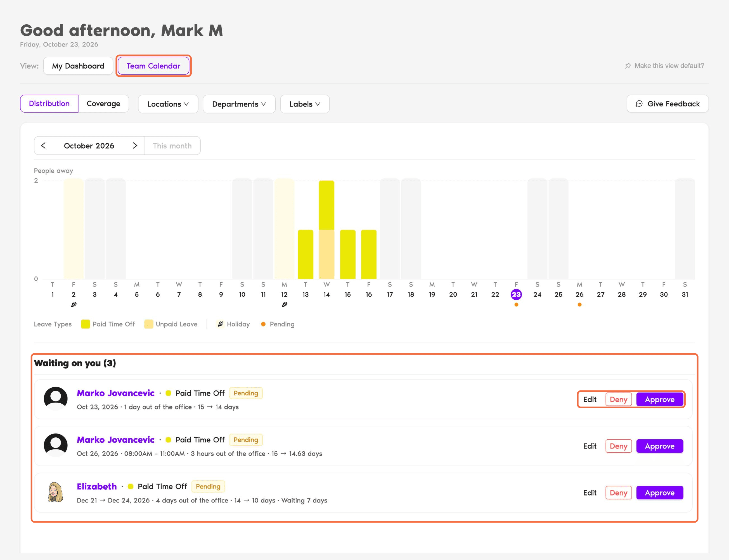Approve Marko's Oct 23 time off request

[x=660, y=399]
